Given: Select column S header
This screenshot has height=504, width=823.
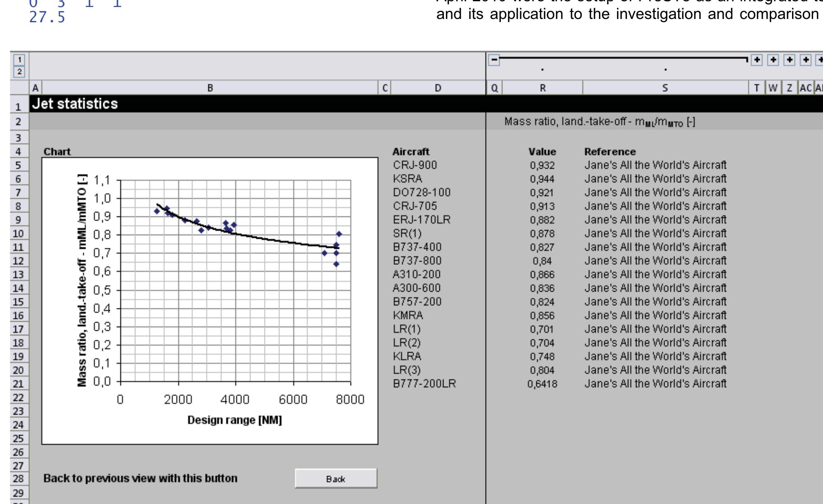Looking at the screenshot, I should tap(665, 88).
